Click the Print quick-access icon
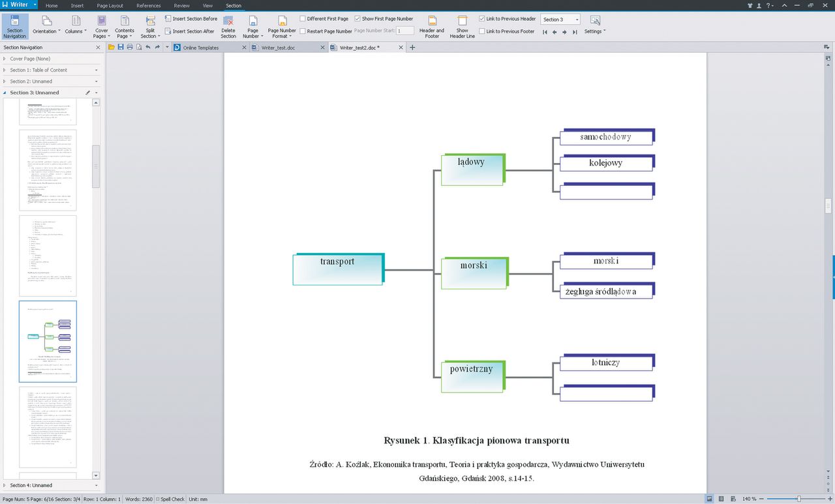The width and height of the screenshot is (835, 504). 130,48
